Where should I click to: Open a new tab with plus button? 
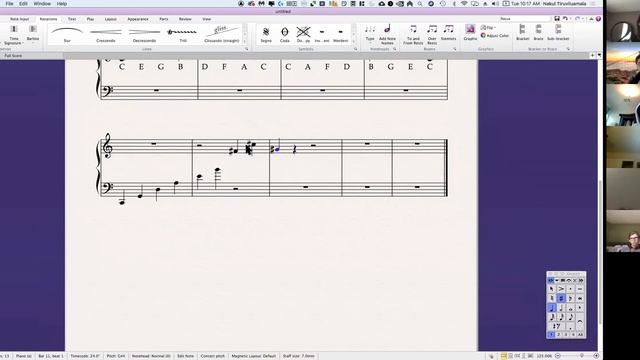(x=592, y=55)
